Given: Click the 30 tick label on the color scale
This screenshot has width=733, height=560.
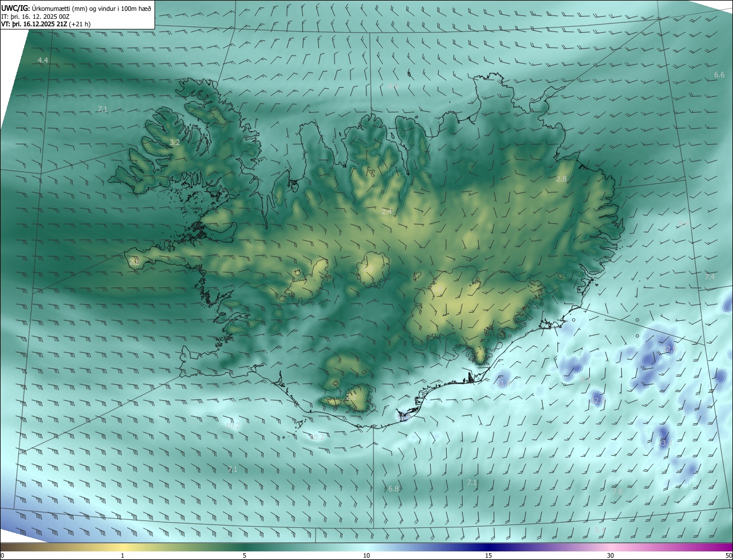Looking at the screenshot, I should point(610,555).
